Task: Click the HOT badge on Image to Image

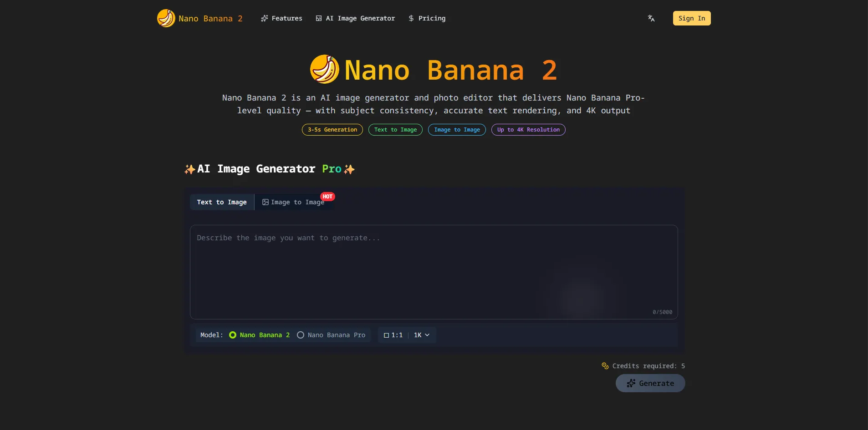Action: click(x=327, y=197)
